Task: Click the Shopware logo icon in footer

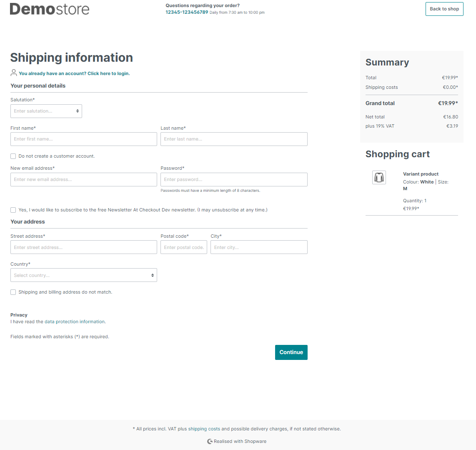Action: point(210,442)
